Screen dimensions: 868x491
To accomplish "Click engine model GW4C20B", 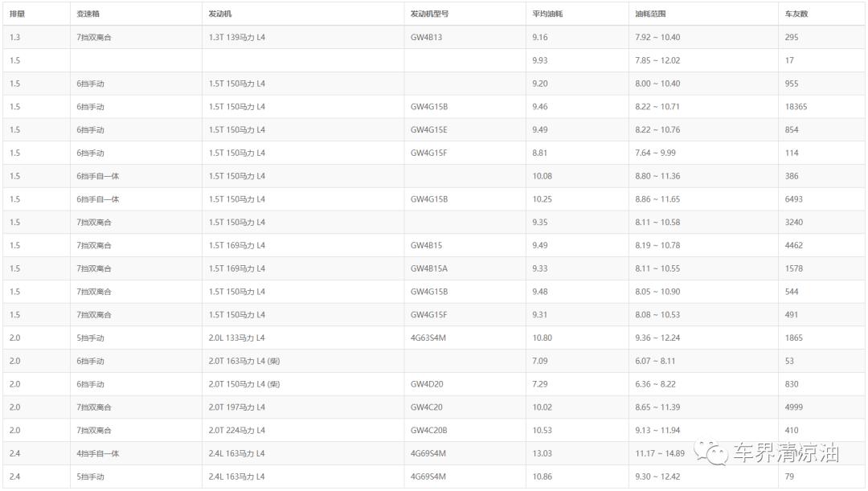I will pyautogui.click(x=429, y=431).
